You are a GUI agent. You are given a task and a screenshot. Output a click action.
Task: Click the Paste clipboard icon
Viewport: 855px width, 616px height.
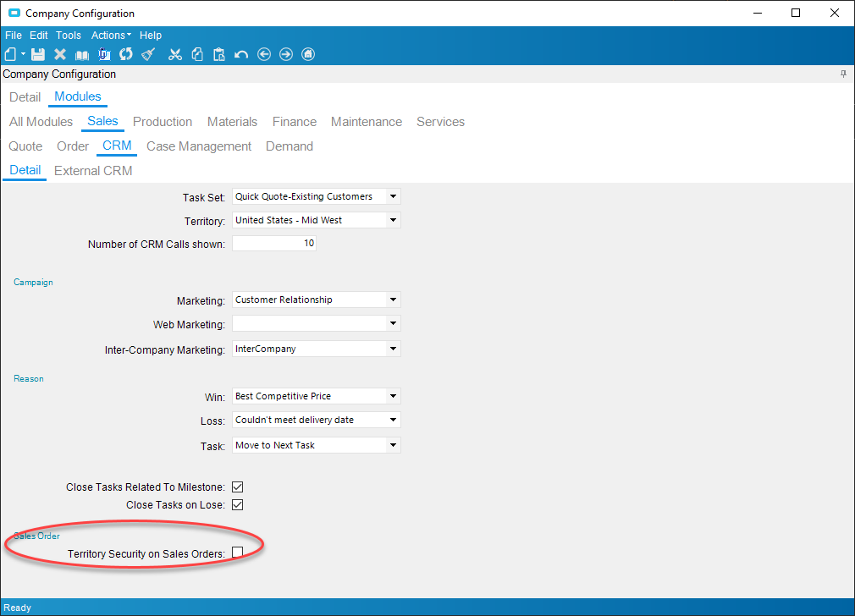coord(219,54)
